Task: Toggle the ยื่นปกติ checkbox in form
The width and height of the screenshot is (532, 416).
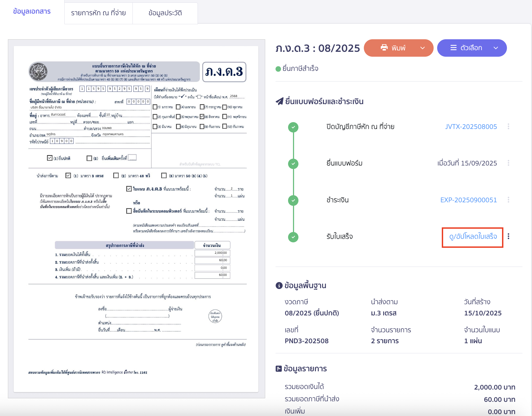Action: 50,158
